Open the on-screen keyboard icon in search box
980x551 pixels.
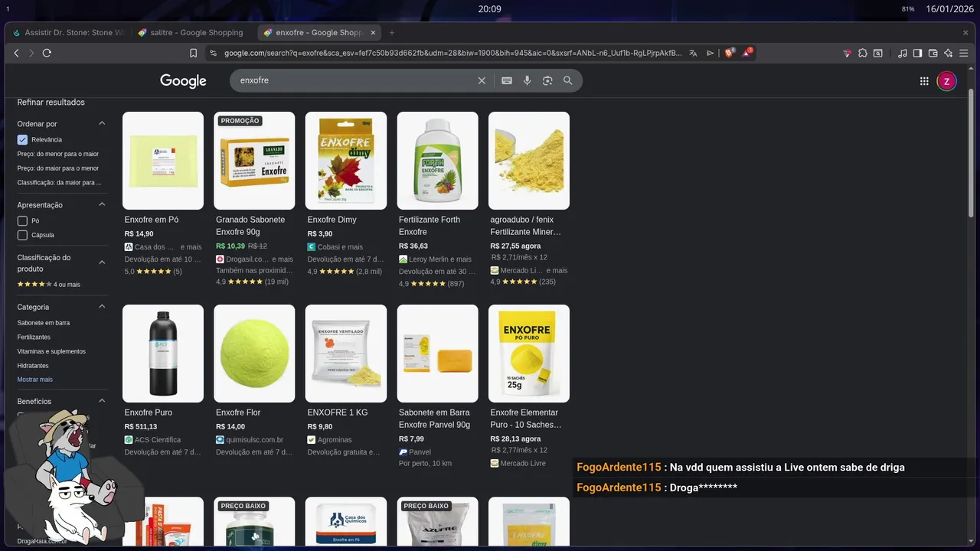507,80
